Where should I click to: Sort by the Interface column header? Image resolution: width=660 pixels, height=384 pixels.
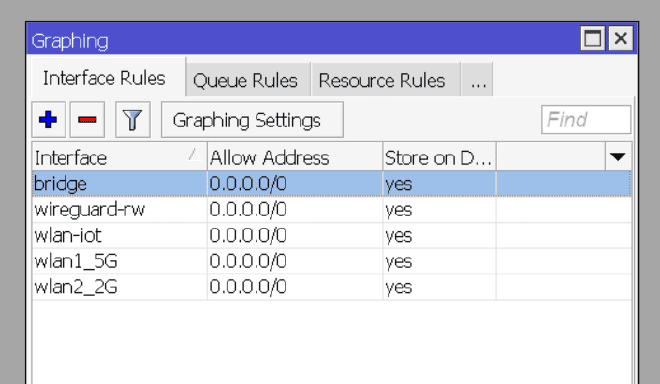point(119,157)
